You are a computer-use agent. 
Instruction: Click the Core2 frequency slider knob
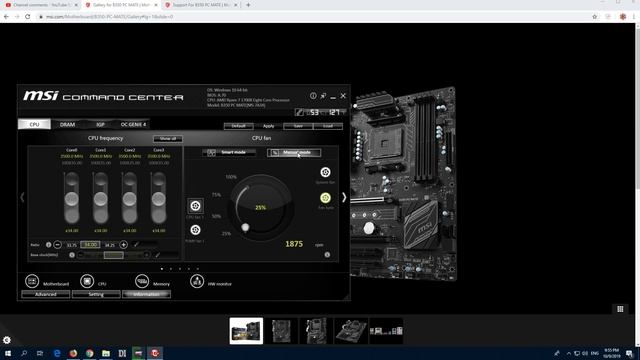[129, 199]
